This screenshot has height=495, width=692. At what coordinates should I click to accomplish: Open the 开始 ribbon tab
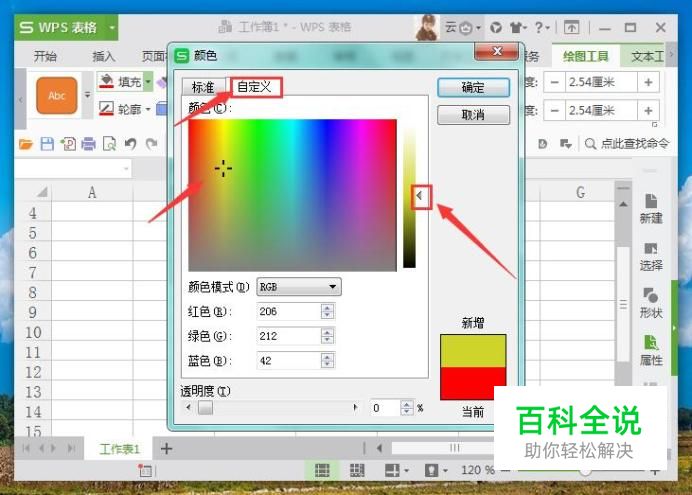point(45,56)
